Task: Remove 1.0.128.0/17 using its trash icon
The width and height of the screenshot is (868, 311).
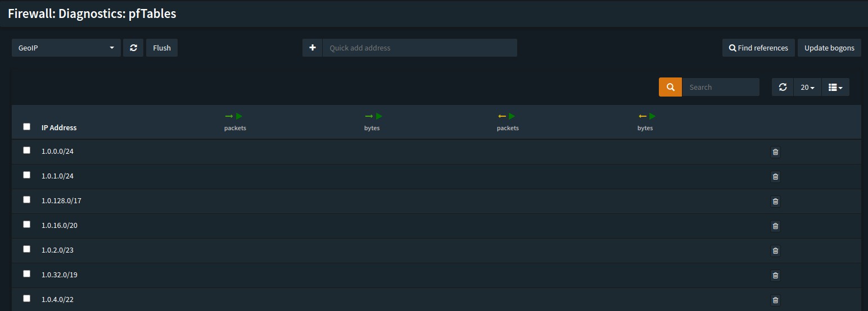Action: click(x=775, y=202)
